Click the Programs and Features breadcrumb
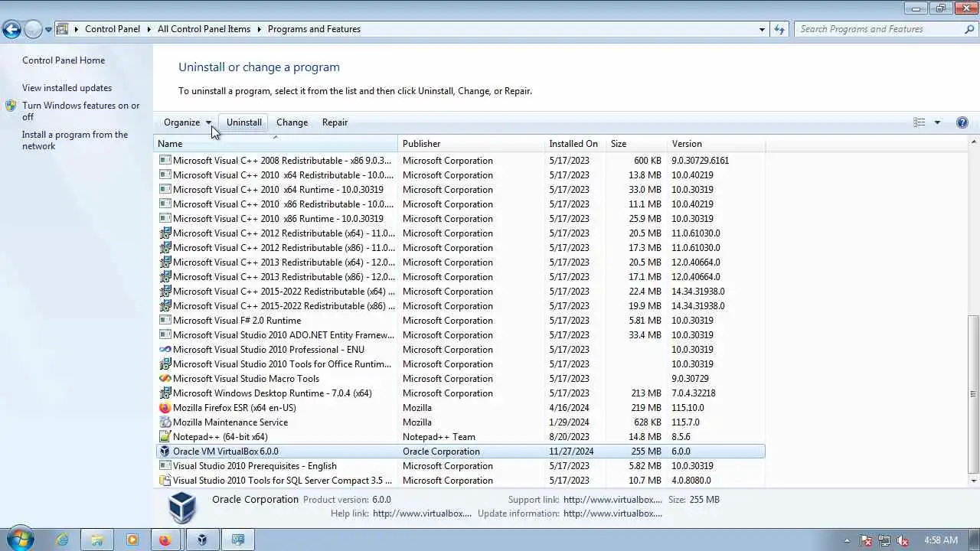Screen dimensions: 980x551 tap(314, 29)
